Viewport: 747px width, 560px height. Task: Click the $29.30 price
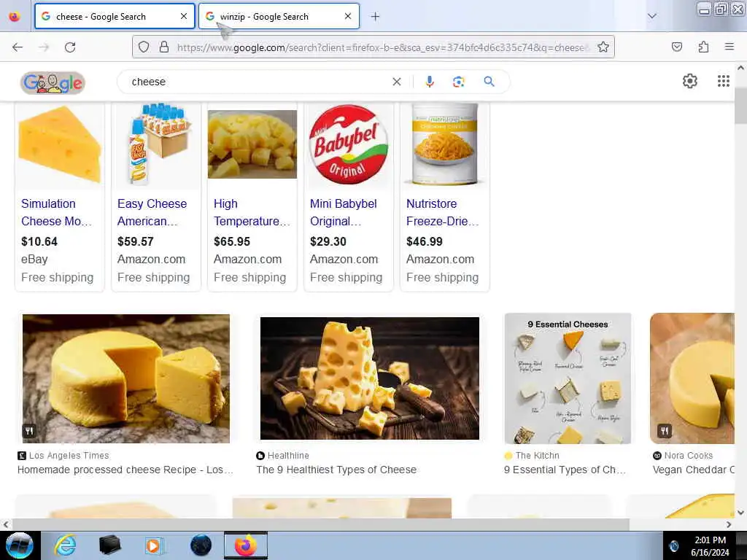coord(328,241)
